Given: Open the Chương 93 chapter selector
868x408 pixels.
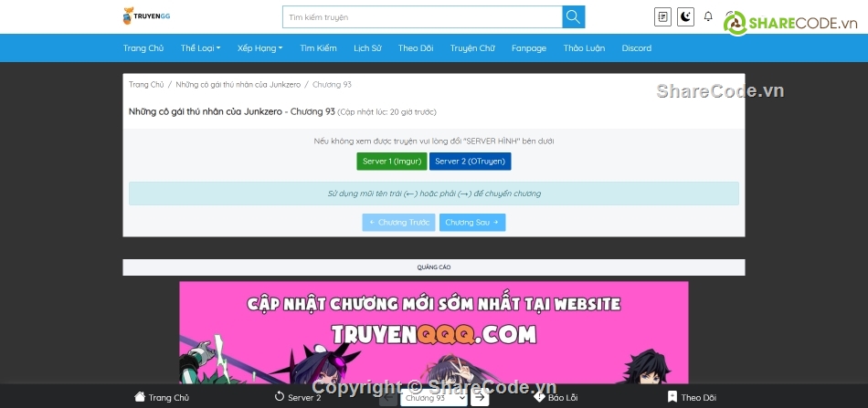Looking at the screenshot, I should pos(433,398).
